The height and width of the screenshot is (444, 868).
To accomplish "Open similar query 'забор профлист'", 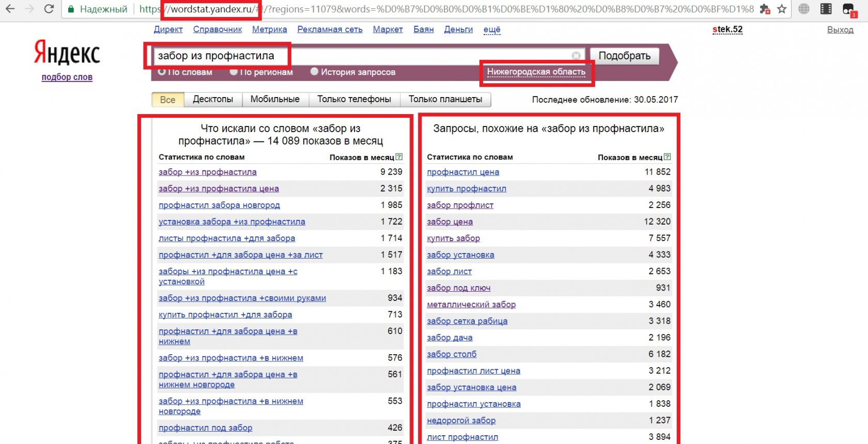I will click(460, 205).
